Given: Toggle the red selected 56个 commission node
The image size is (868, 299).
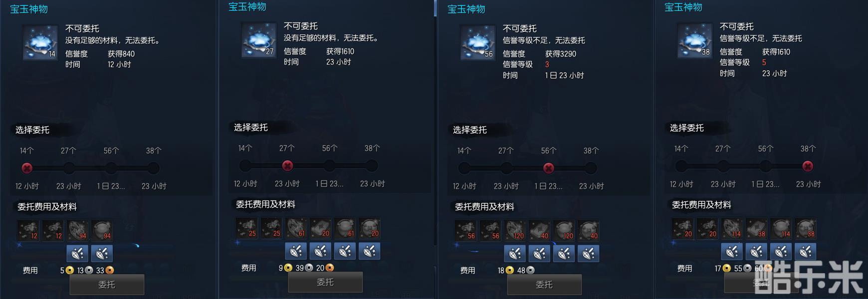Looking at the screenshot, I should [x=548, y=168].
